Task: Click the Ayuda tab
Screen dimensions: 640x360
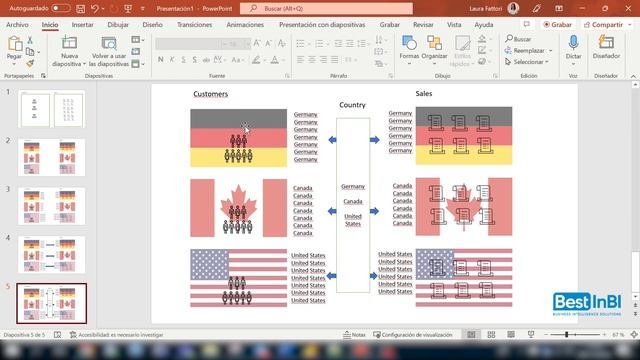Action: (484, 24)
